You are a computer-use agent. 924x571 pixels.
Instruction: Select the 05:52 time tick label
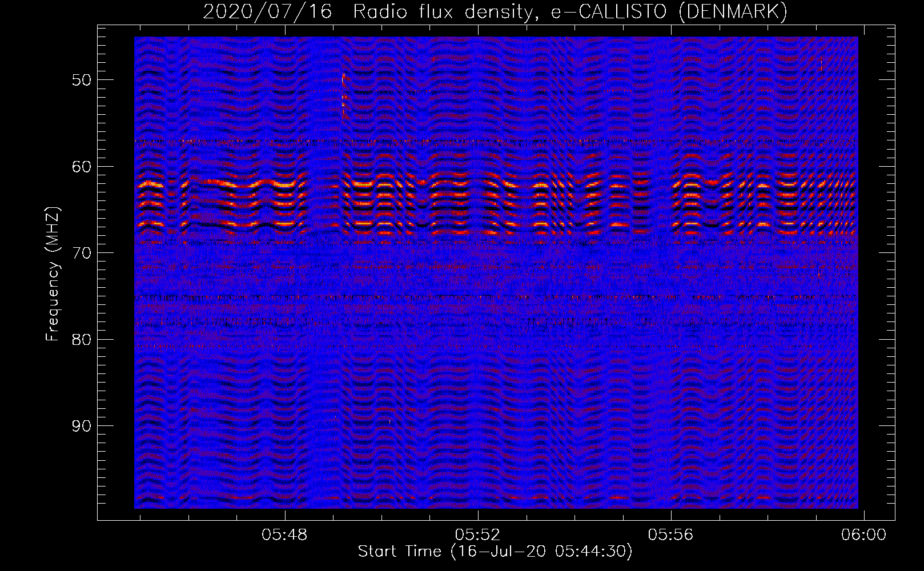[x=477, y=535]
